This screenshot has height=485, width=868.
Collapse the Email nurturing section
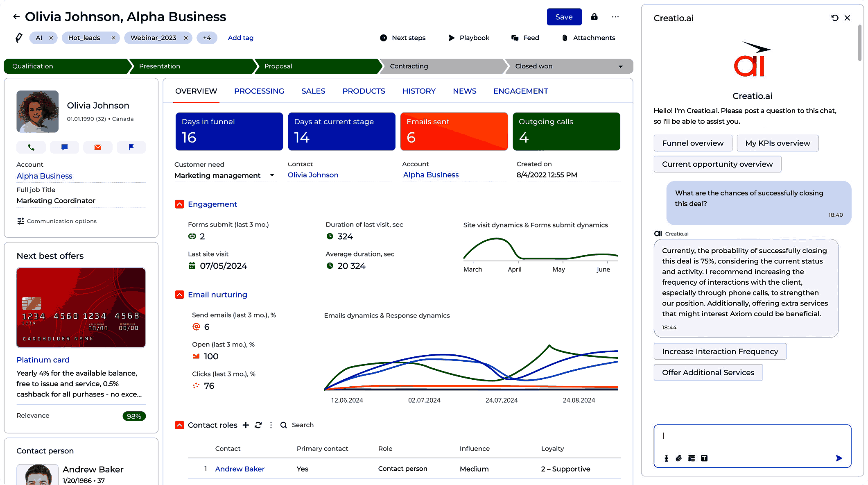(x=179, y=295)
